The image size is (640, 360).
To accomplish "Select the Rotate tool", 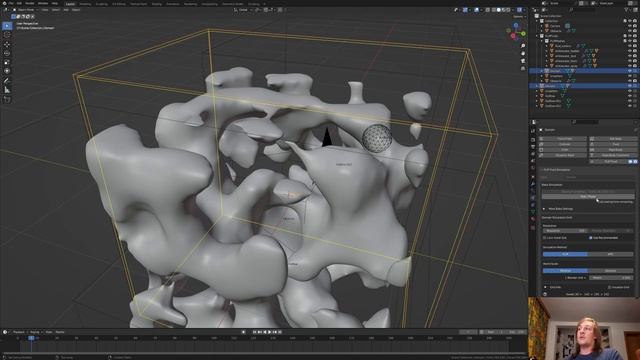I will [x=7, y=53].
